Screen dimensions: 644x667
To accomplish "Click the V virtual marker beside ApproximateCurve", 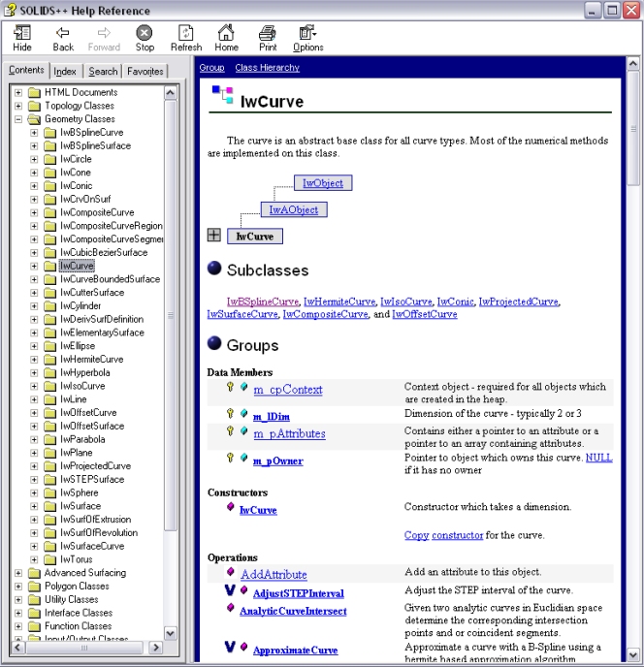I will point(230,647).
